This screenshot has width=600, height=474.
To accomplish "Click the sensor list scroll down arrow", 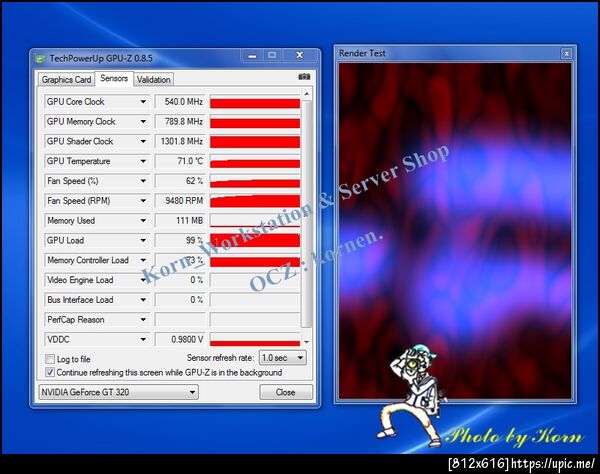I will tap(306, 342).
